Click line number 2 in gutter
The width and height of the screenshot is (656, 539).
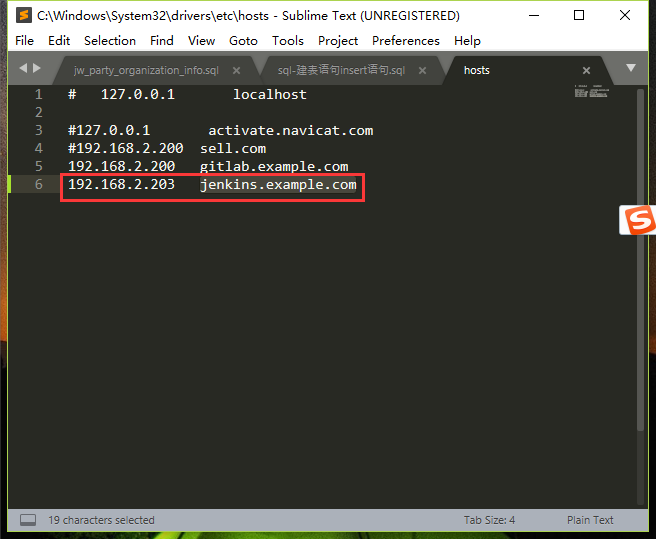[38, 113]
